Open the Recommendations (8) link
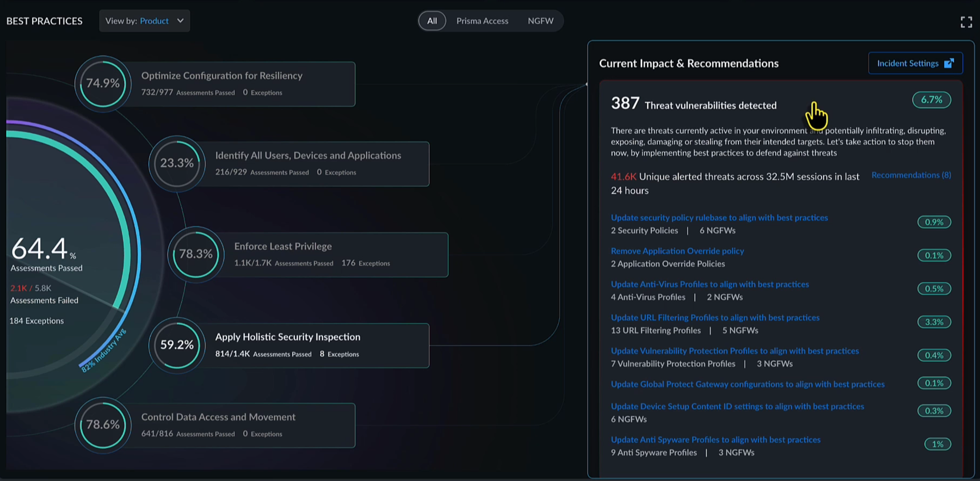Image resolution: width=980 pixels, height=481 pixels. tap(911, 175)
